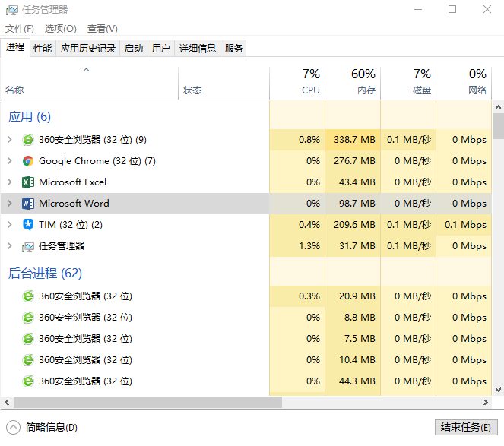This screenshot has width=504, height=446.
Task: Select the 进程 tab
Action: 15,48
